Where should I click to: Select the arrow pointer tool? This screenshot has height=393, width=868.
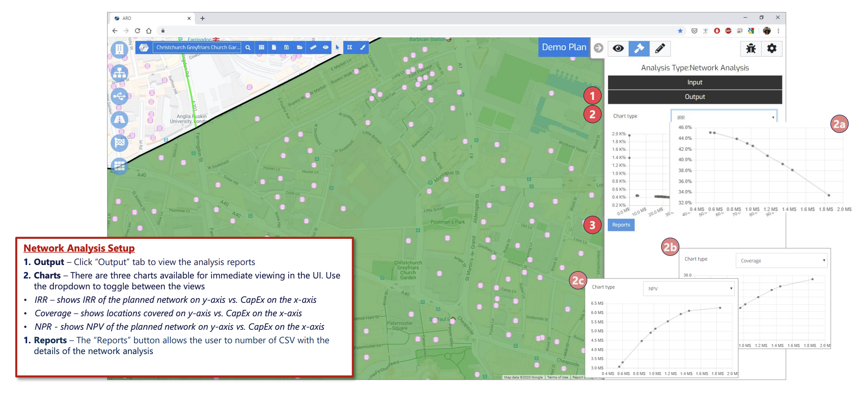pyautogui.click(x=337, y=48)
